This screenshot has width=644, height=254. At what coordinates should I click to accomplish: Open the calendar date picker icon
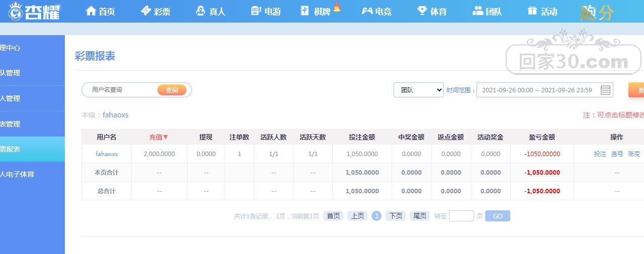point(605,90)
